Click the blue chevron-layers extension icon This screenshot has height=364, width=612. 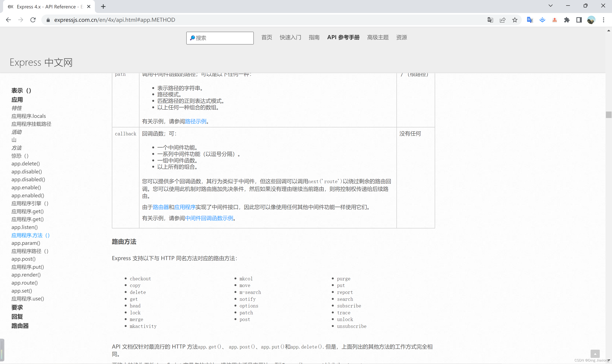542,20
